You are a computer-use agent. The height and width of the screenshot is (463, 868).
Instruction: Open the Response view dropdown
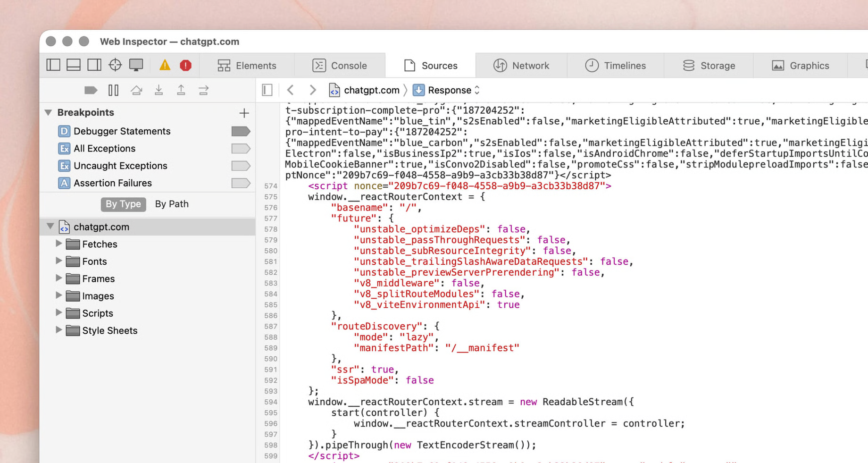coord(446,90)
